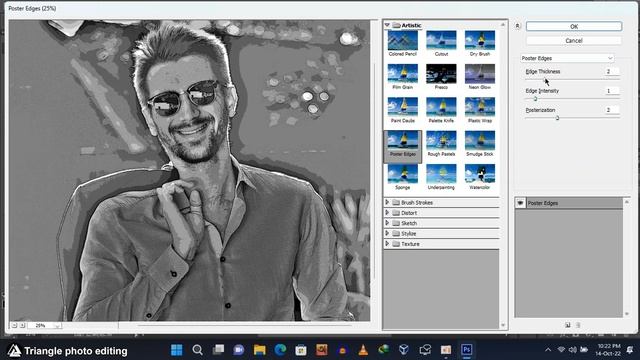Hide the filter thumbnails panel with the double-arrow button

coord(518,26)
